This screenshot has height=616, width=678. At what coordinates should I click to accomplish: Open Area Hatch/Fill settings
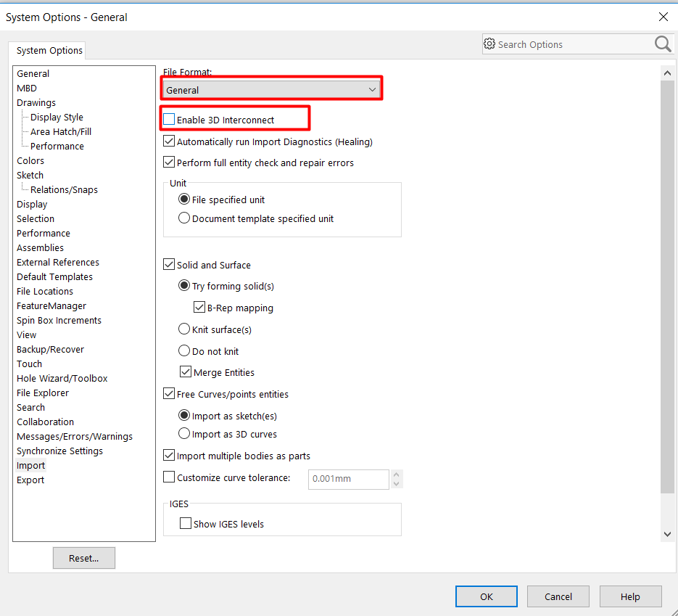click(61, 131)
